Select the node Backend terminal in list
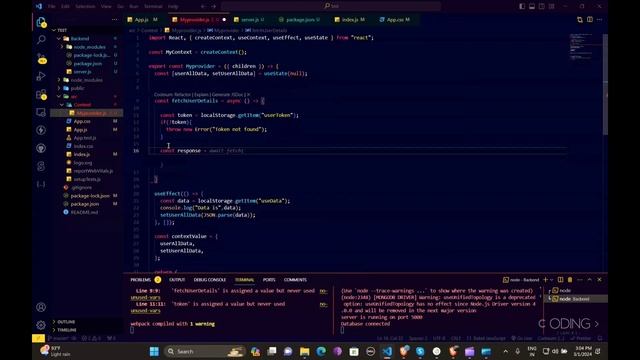Image resolution: width=640 pixels, height=360 pixels. [576, 299]
